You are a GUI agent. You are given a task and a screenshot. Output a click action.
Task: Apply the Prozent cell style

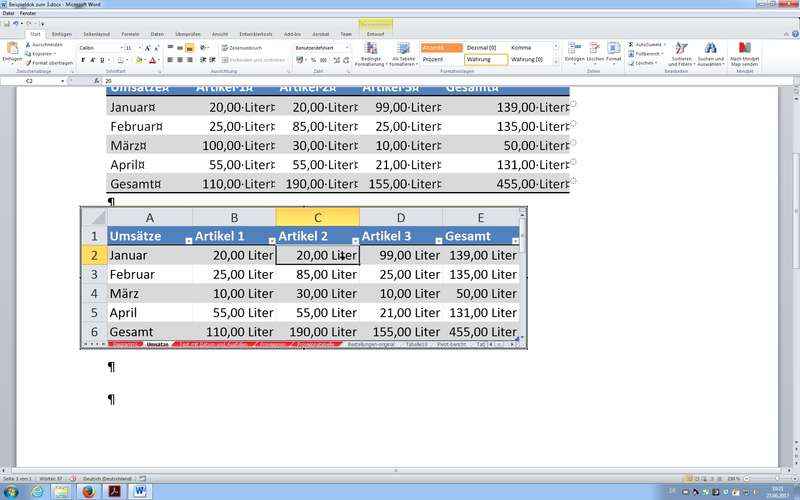click(x=442, y=60)
